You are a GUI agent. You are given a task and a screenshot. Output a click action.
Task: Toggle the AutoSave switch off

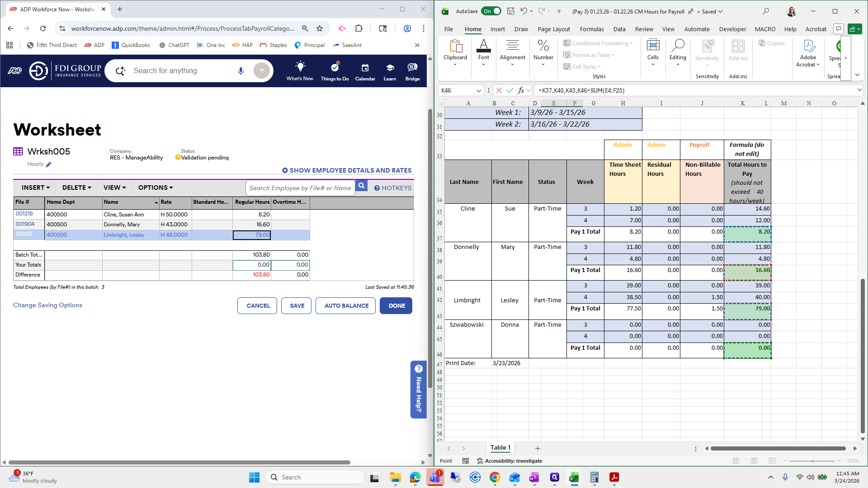point(491,11)
